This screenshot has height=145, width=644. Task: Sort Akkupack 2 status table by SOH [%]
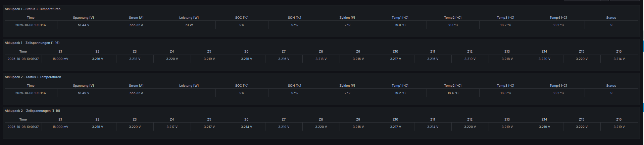(294, 86)
